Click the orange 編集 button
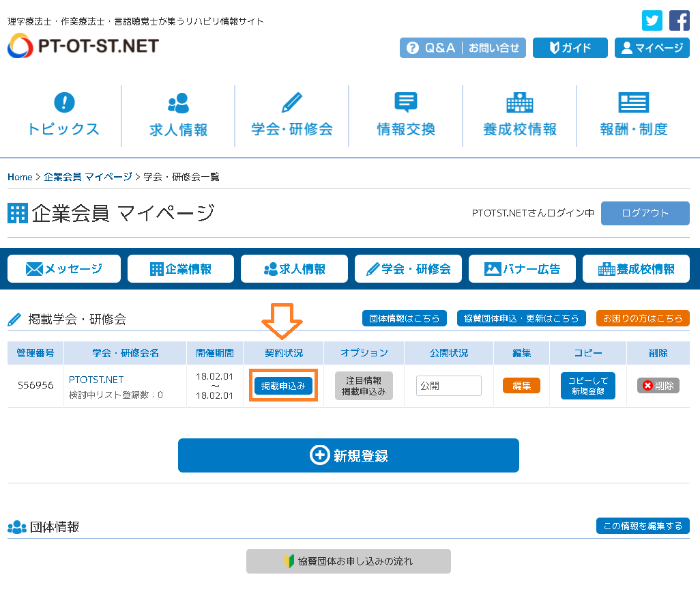 coord(521,386)
